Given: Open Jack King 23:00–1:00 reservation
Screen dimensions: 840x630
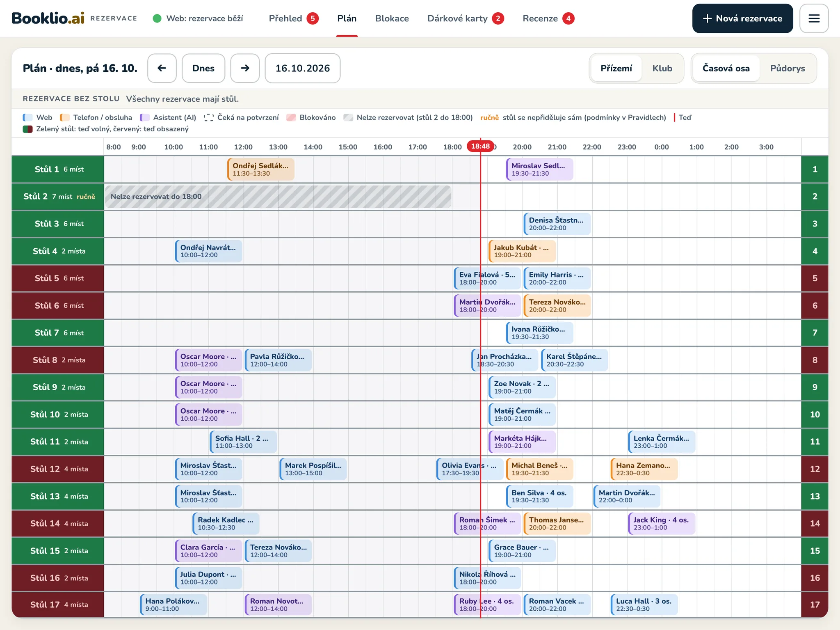Looking at the screenshot, I should 662,523.
